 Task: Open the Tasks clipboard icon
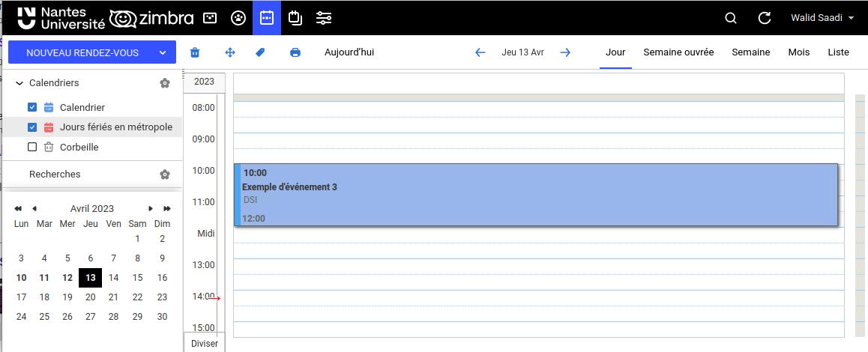click(x=295, y=18)
